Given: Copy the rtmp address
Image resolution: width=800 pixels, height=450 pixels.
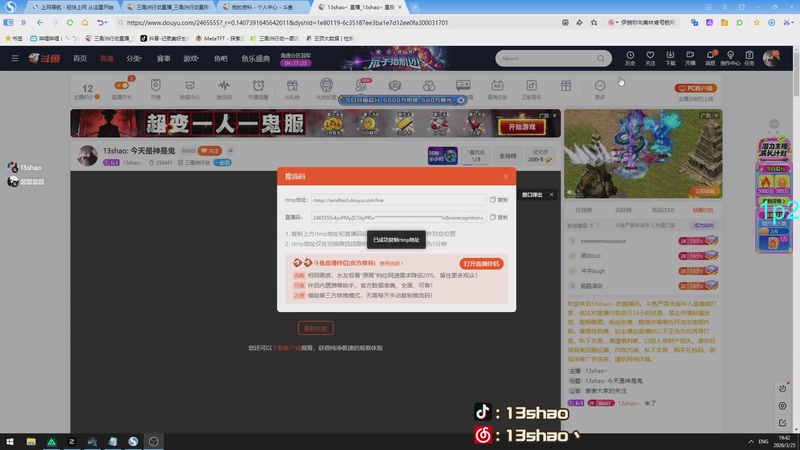Looking at the screenshot, I should [x=498, y=200].
